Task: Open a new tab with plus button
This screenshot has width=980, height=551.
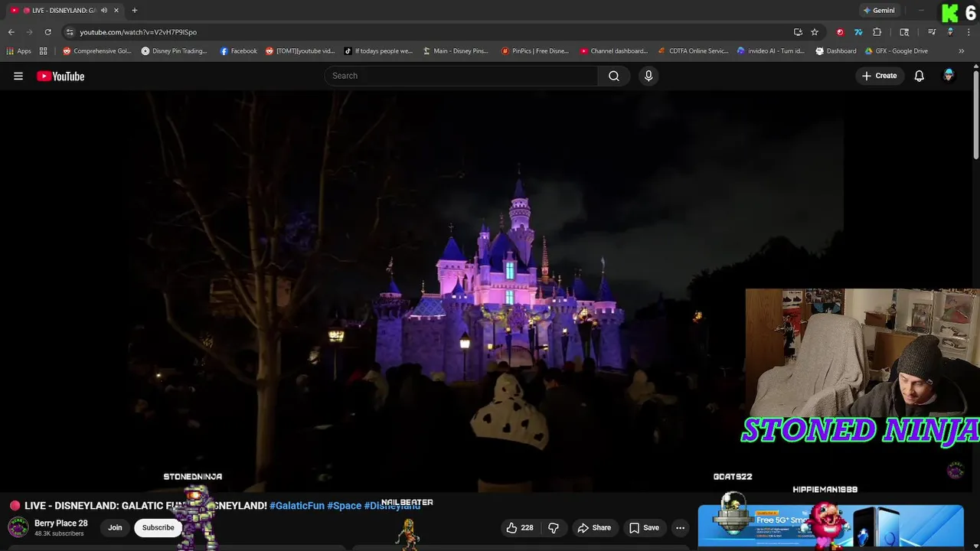Action: coord(135,11)
